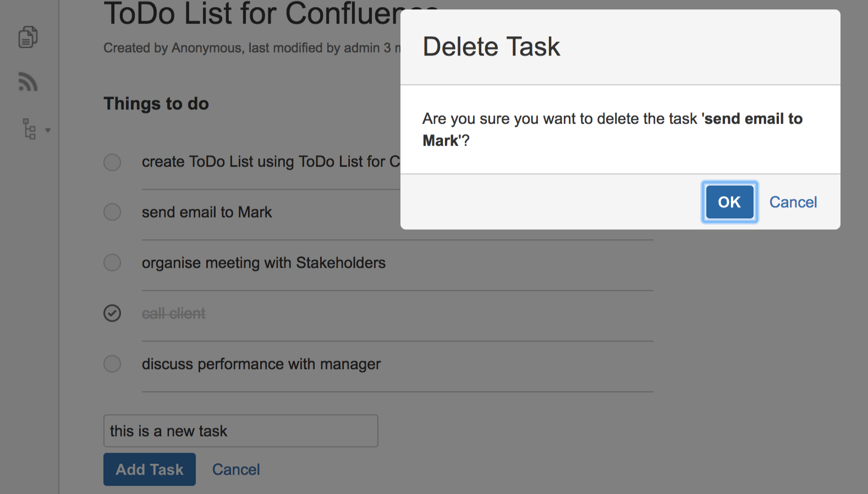
Task: Check the 'create ToDo List' task circle
Action: point(112,162)
